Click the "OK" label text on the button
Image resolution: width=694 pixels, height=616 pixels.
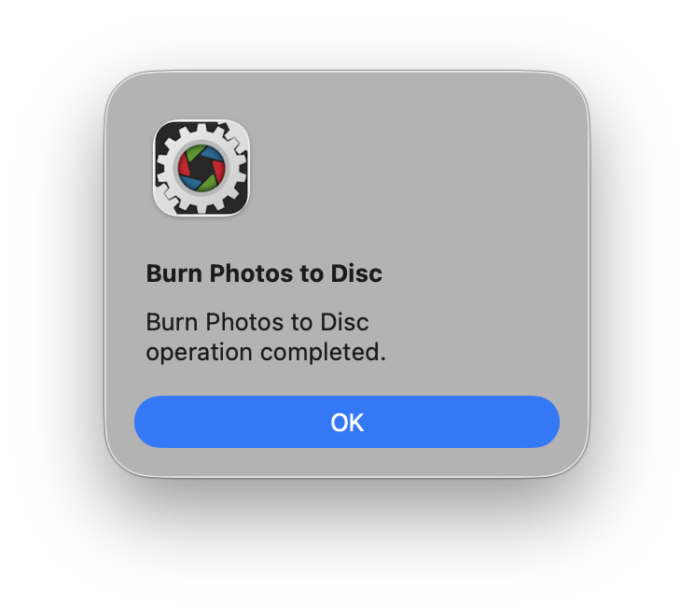point(347,423)
